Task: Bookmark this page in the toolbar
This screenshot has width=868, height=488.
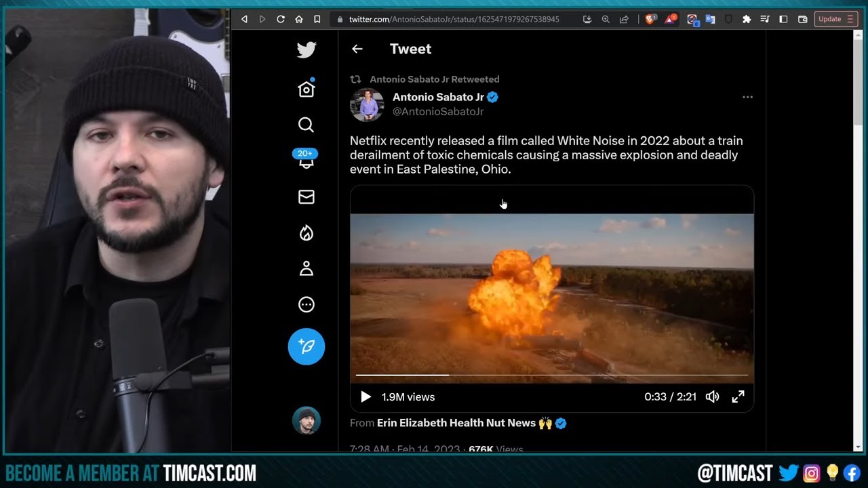Action: point(317,20)
